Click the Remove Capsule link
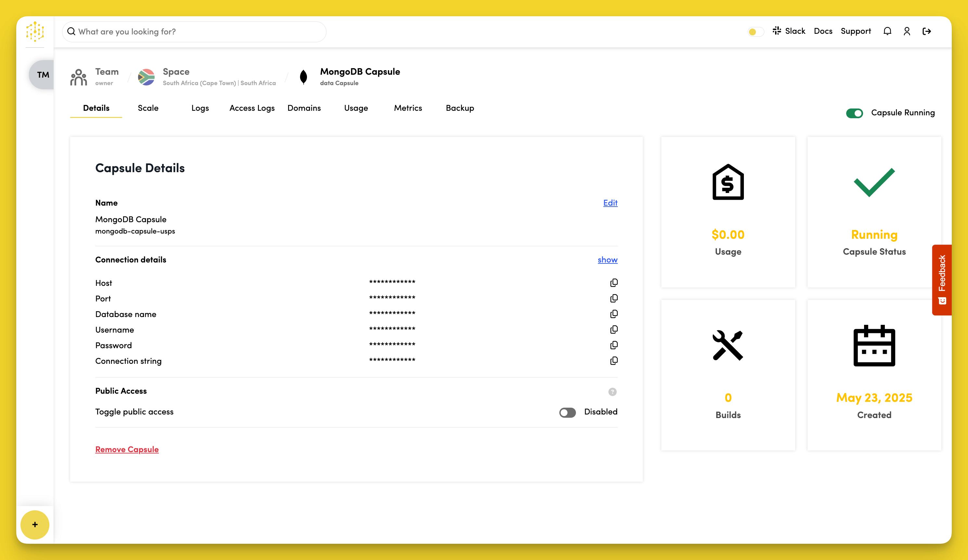 (x=127, y=449)
